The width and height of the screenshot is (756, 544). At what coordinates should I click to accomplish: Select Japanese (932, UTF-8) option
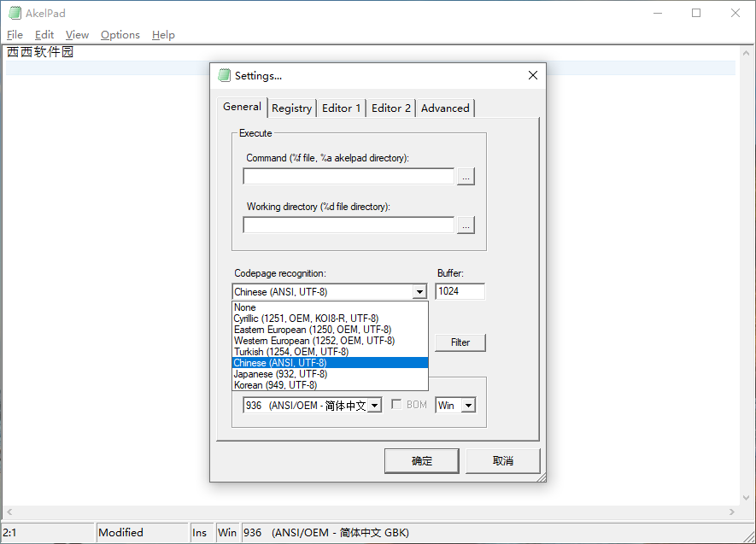(x=330, y=374)
